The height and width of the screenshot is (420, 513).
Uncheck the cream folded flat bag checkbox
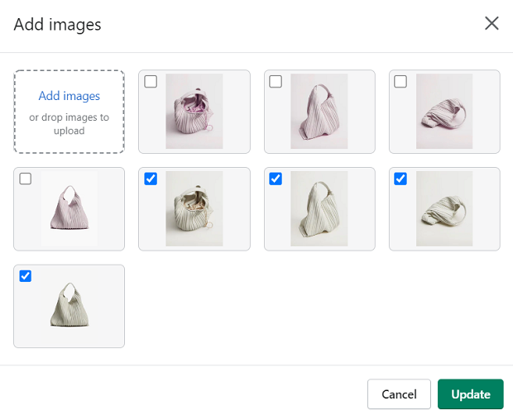[400, 179]
